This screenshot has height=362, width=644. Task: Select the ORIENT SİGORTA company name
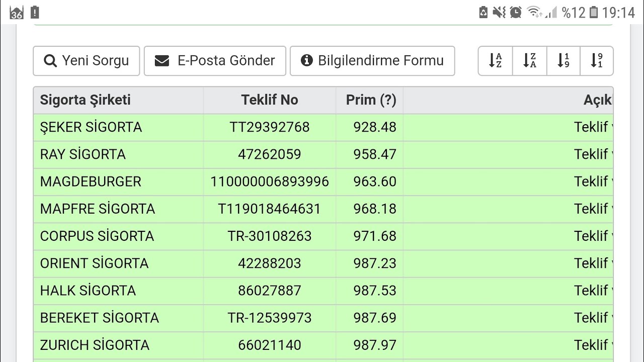(95, 263)
